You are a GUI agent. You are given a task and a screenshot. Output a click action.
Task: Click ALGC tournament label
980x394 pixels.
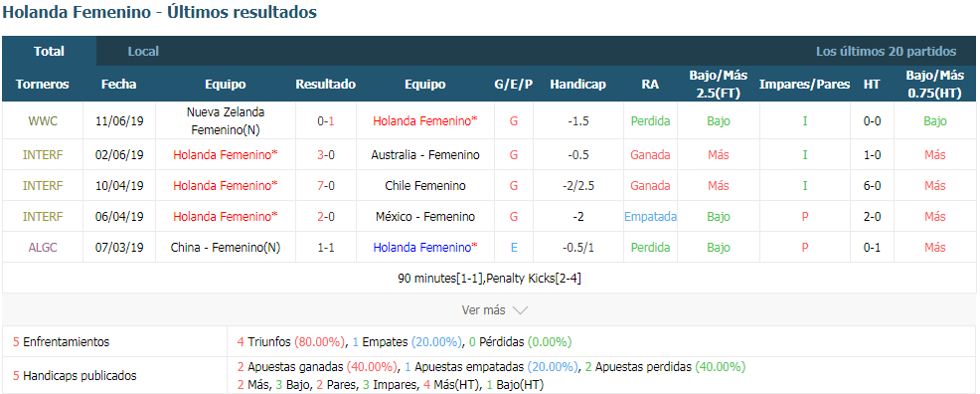(43, 247)
